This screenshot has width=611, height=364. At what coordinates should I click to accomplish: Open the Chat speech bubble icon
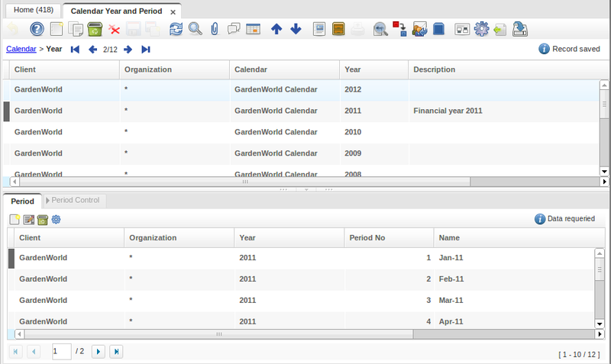point(234,30)
